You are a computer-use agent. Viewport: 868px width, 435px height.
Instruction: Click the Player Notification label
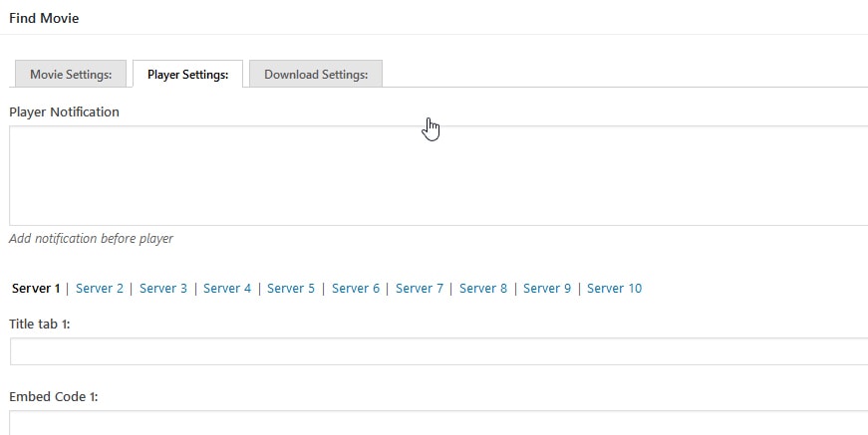[x=64, y=112]
